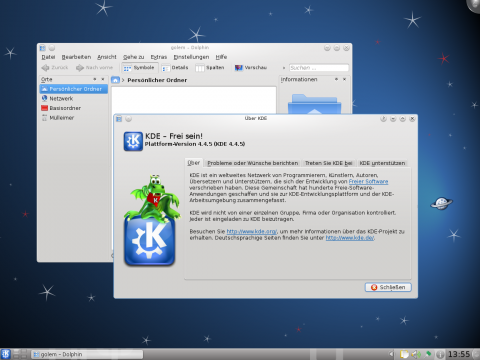This screenshot has width=480, height=360.
Task: Open the Über KDE window menu icon
Action: coord(119,119)
